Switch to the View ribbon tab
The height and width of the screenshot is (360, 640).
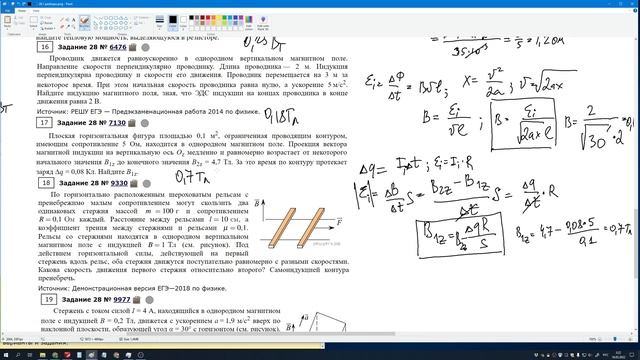pyautogui.click(x=36, y=11)
